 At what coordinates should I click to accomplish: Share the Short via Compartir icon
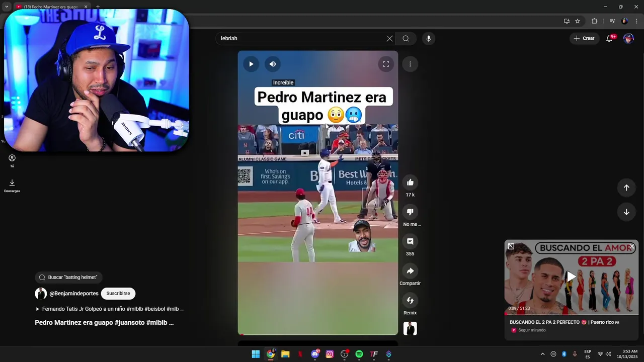tap(410, 271)
